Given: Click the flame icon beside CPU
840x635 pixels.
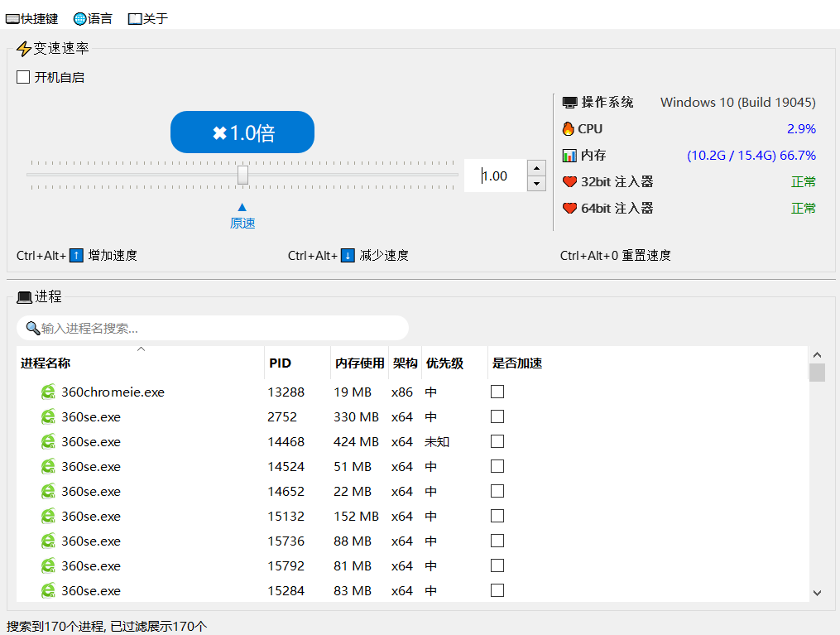Looking at the screenshot, I should 569,128.
